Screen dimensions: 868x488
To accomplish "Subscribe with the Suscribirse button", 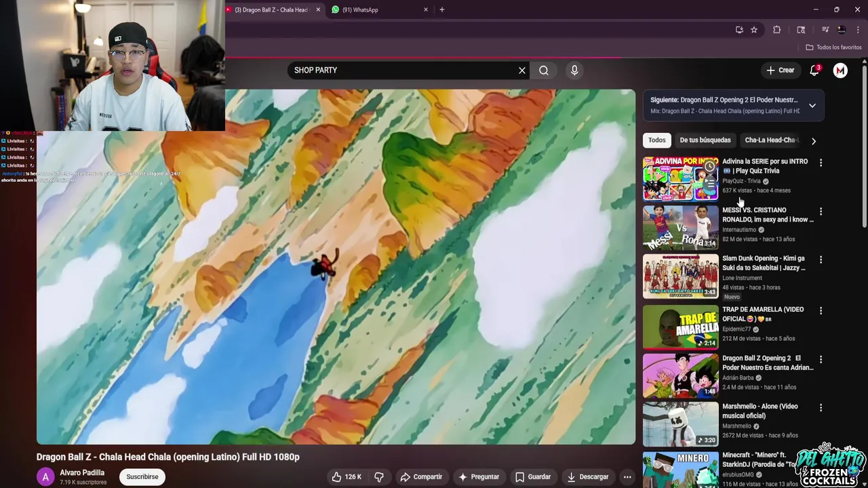I will (142, 477).
